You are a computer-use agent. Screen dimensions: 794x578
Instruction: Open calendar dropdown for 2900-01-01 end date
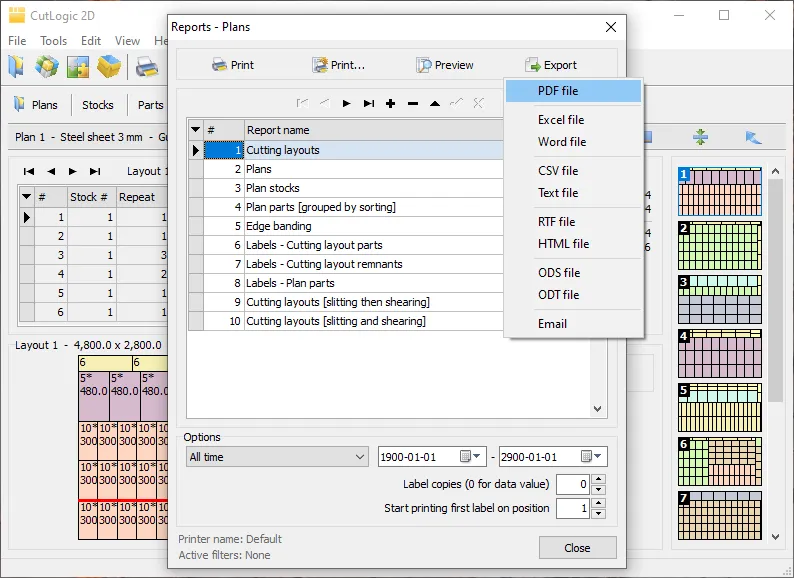pyautogui.click(x=592, y=457)
